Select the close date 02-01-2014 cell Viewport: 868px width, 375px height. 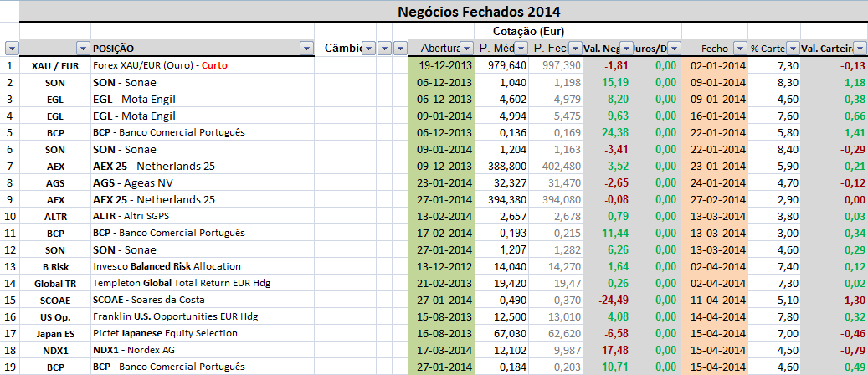tap(715, 65)
